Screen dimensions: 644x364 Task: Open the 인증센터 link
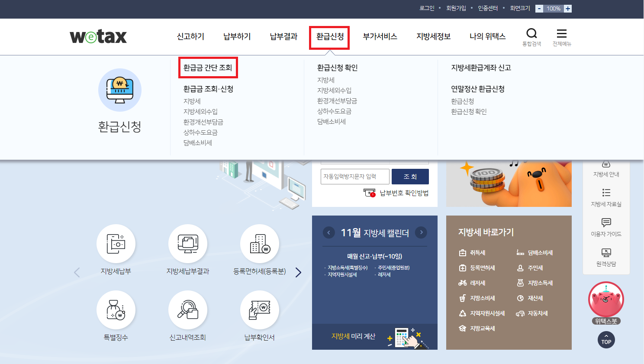pos(488,8)
